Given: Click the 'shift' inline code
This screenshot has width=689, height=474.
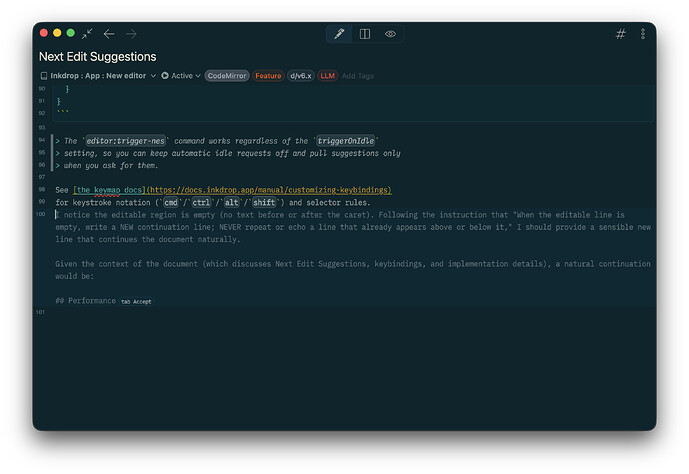Looking at the screenshot, I should [x=264, y=202].
